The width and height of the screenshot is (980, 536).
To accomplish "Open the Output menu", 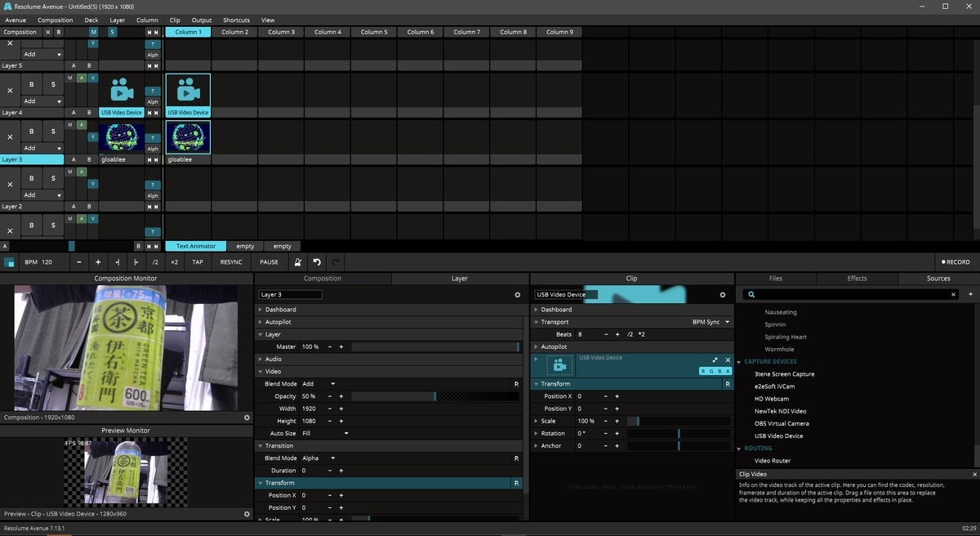I will pos(202,20).
